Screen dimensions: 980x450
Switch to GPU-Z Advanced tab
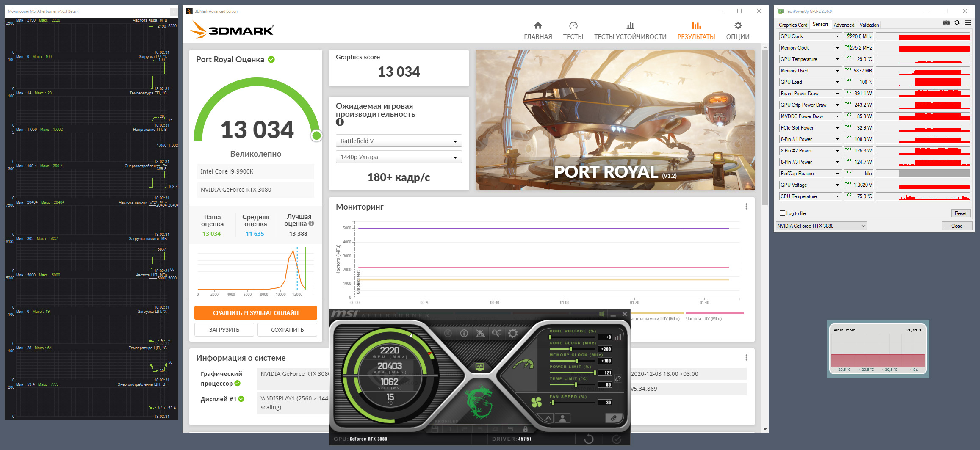pos(844,25)
